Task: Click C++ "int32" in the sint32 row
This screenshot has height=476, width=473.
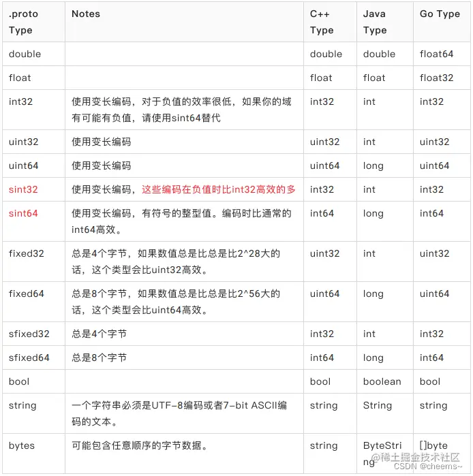Action: (322, 189)
